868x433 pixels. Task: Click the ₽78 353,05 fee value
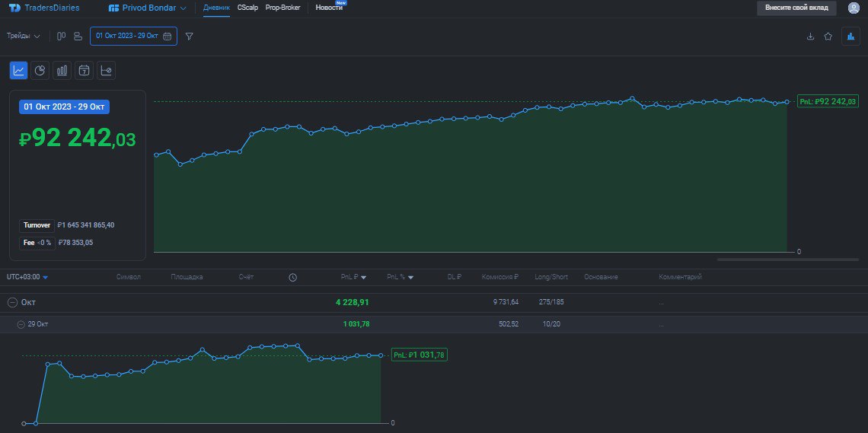75,243
